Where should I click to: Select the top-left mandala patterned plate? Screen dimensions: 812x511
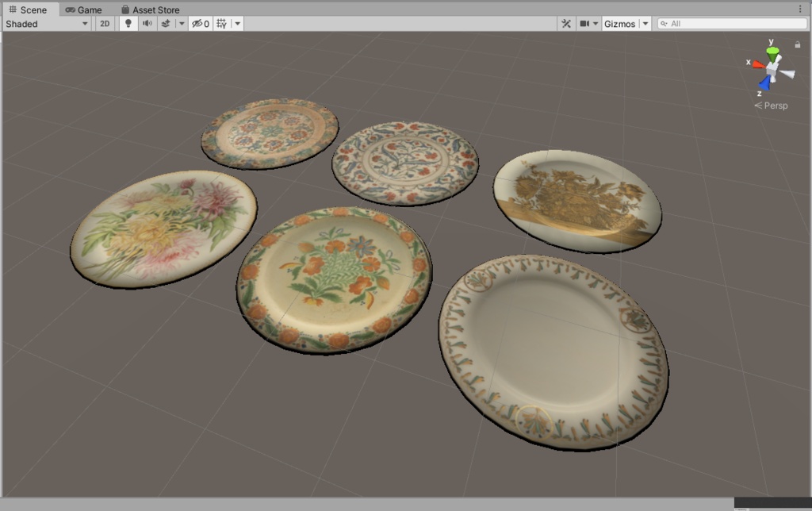270,134
